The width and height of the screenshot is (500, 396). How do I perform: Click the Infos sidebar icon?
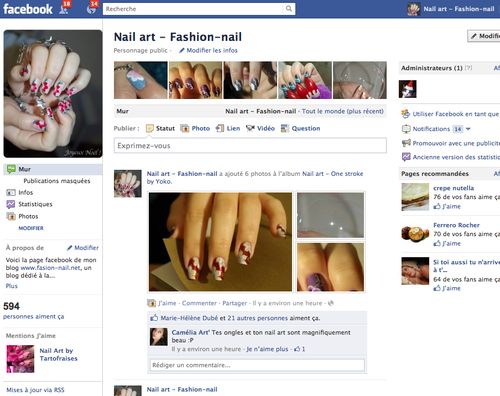pos(11,193)
